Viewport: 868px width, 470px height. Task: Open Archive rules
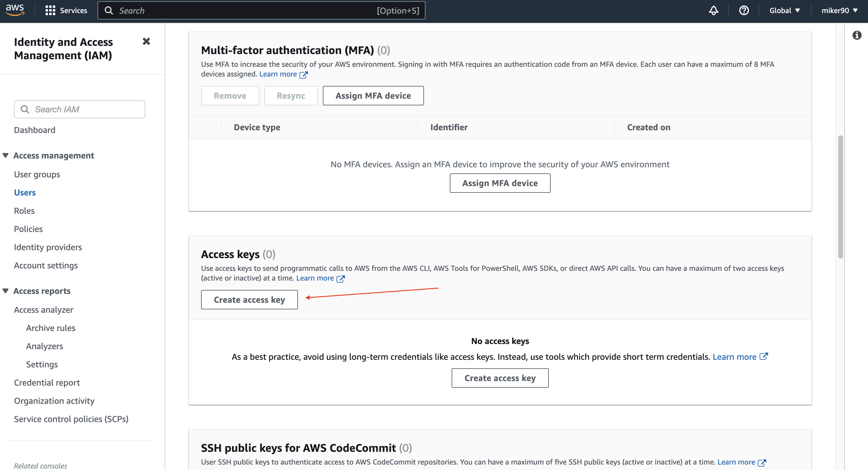point(51,328)
